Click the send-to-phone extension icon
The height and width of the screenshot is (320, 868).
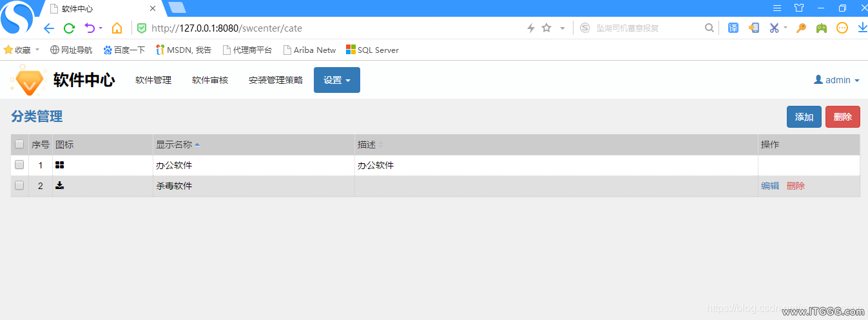(x=753, y=28)
